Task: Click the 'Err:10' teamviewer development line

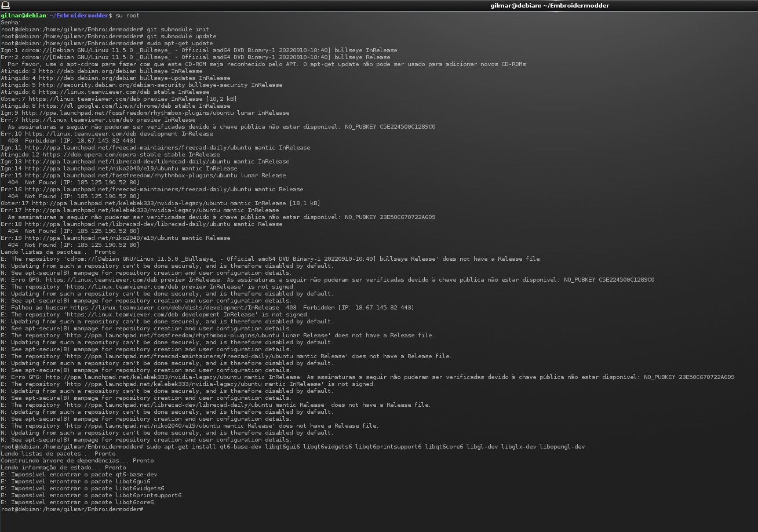Action: 107,134
